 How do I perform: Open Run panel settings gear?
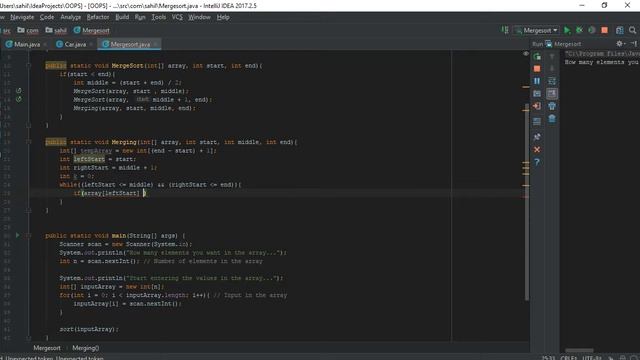click(x=620, y=44)
